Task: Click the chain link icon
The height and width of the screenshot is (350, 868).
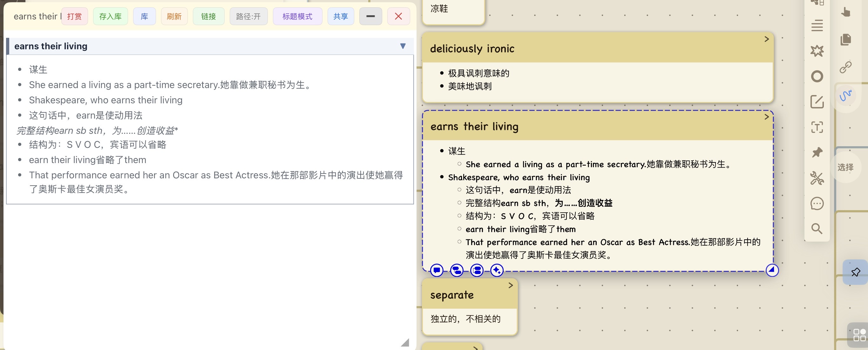Action: point(845,67)
